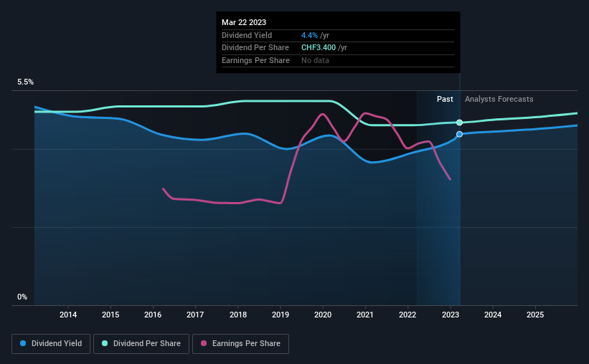Click the 2015 x-axis label

click(110, 315)
